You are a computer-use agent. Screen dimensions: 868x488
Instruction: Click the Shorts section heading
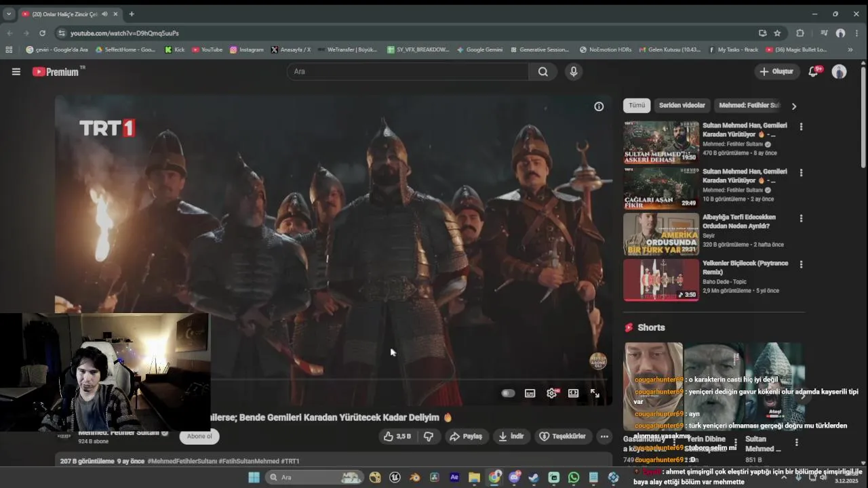[651, 327]
